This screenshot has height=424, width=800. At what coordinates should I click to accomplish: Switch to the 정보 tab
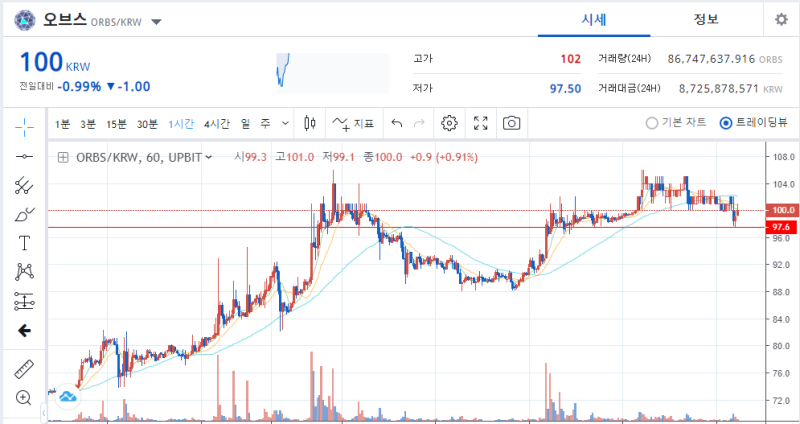click(x=706, y=20)
